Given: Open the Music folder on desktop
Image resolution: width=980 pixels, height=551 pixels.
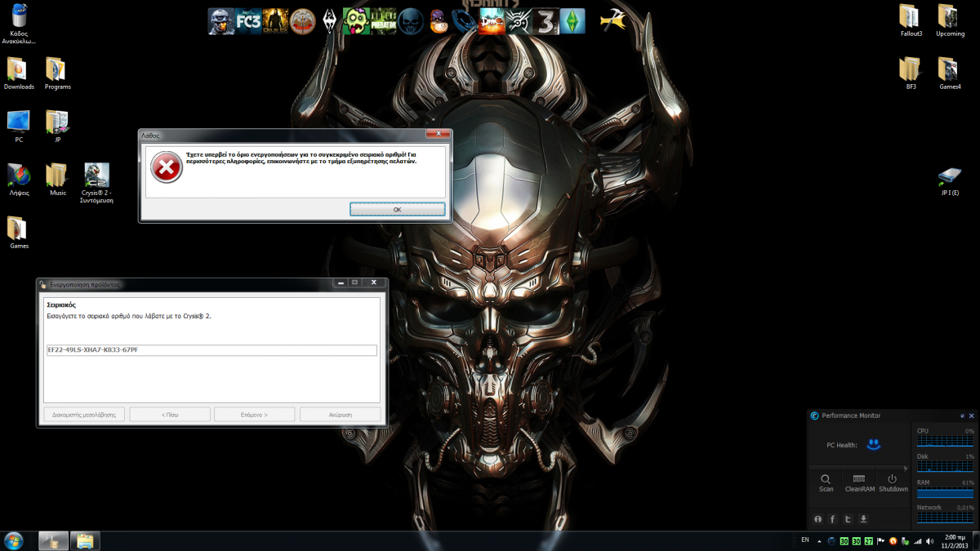Looking at the screenshot, I should click(57, 180).
